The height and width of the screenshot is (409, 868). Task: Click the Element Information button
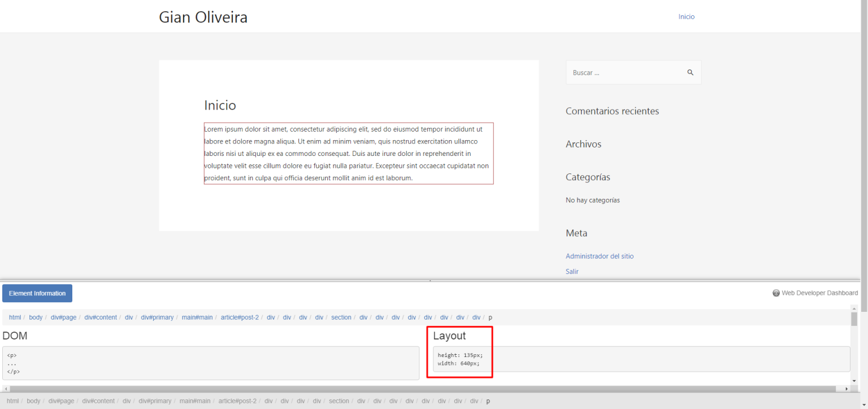click(37, 293)
